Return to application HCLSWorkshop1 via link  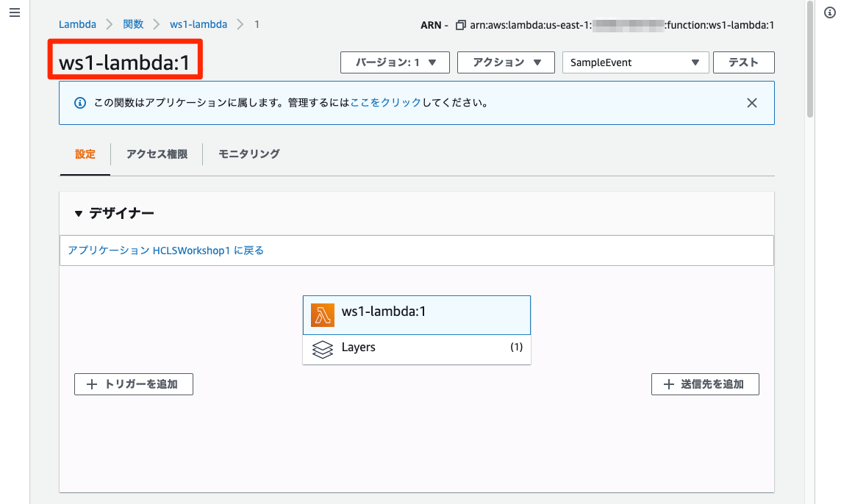[x=165, y=251]
